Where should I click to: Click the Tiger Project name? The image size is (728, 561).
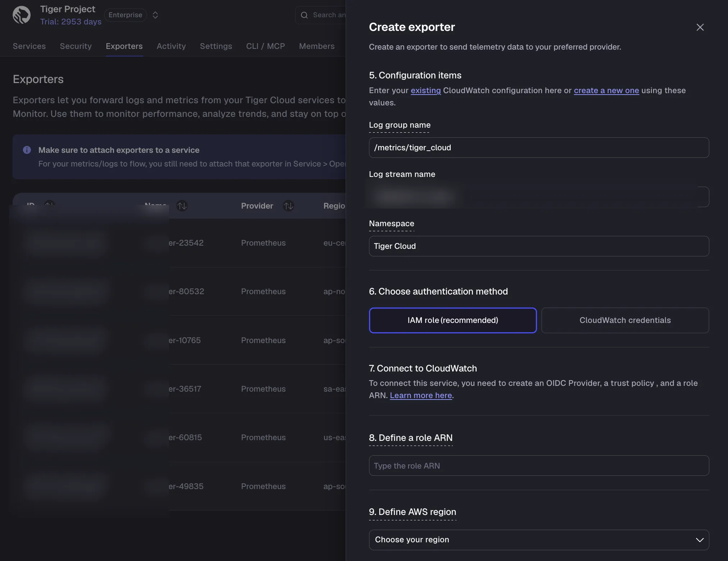coord(68,9)
